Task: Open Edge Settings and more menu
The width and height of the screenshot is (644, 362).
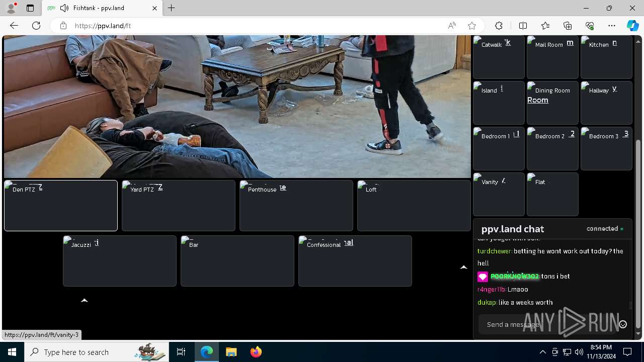Action: (x=612, y=26)
